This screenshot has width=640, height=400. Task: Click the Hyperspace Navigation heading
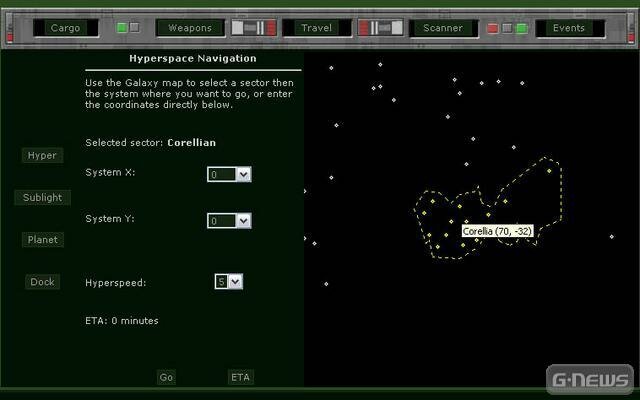193,58
